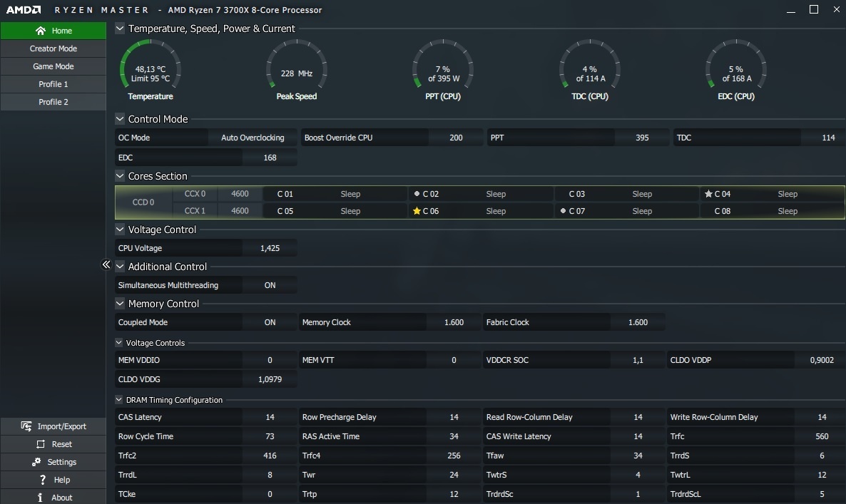The width and height of the screenshot is (846, 504).
Task: Open the Home tab
Action: (53, 31)
